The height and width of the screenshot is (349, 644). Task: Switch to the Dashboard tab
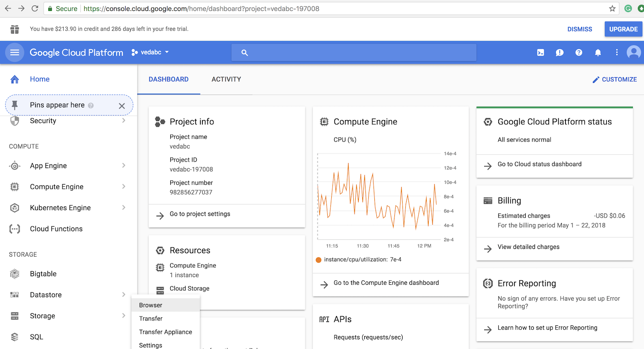point(169,80)
